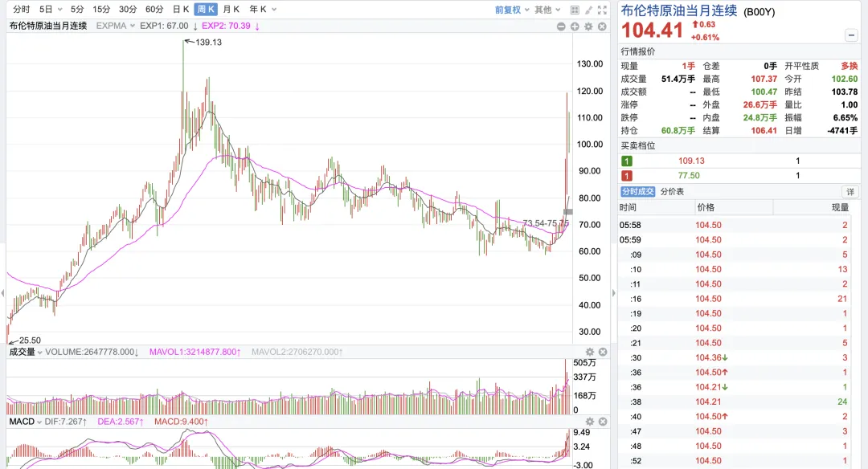Open the multi-chart grid layout icon
The height and width of the screenshot is (469, 868).
pos(575,10)
